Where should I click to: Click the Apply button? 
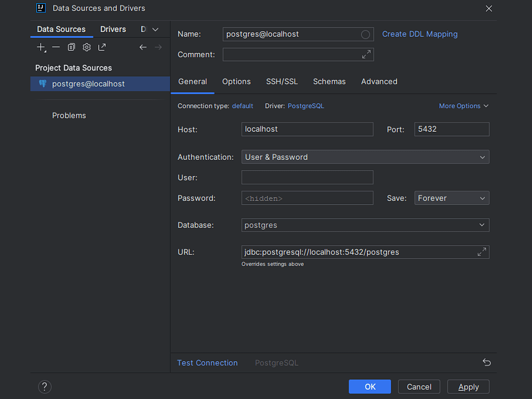[x=468, y=387]
